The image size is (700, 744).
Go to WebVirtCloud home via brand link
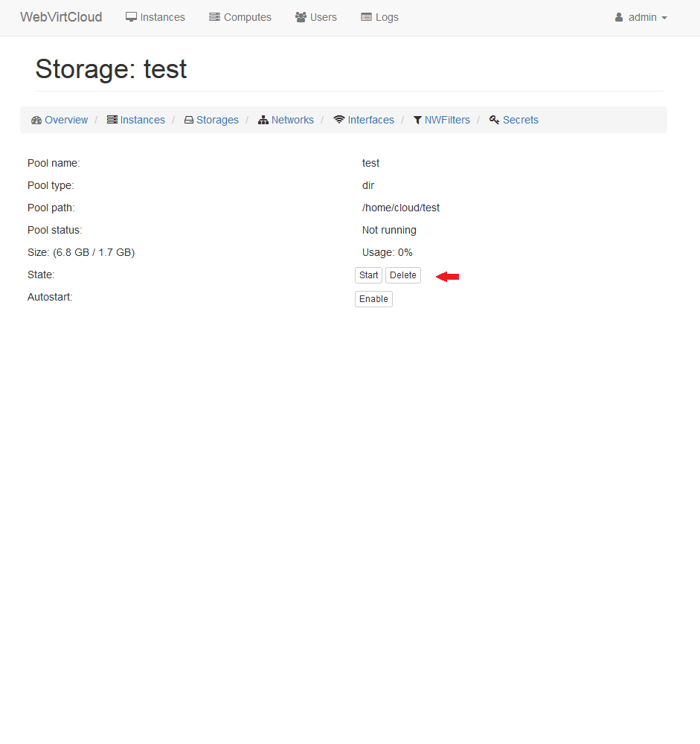click(61, 17)
